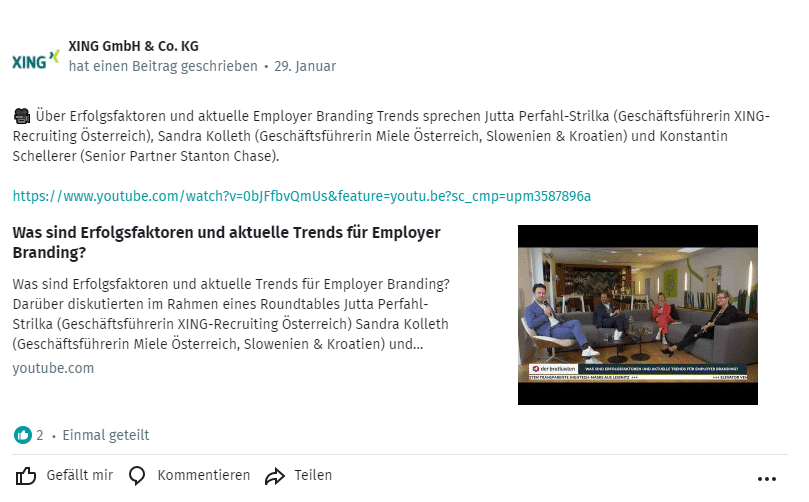Like post via 'Gefällt mir' label

point(79,475)
